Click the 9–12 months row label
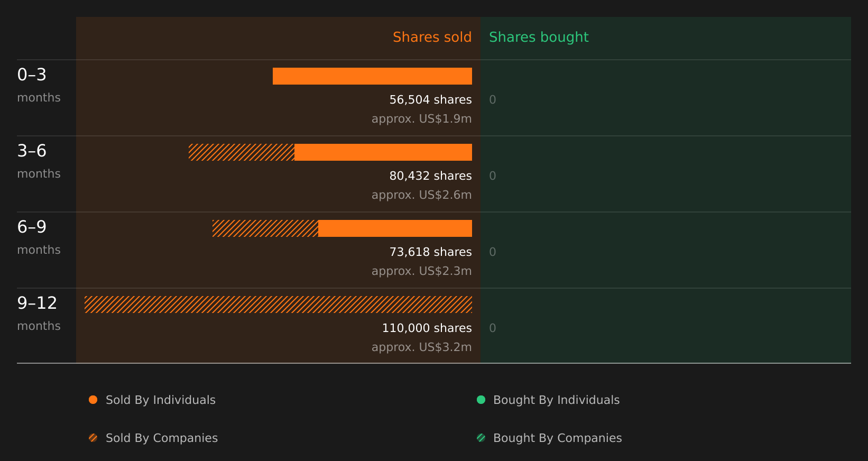This screenshot has height=461, width=868. click(x=39, y=314)
